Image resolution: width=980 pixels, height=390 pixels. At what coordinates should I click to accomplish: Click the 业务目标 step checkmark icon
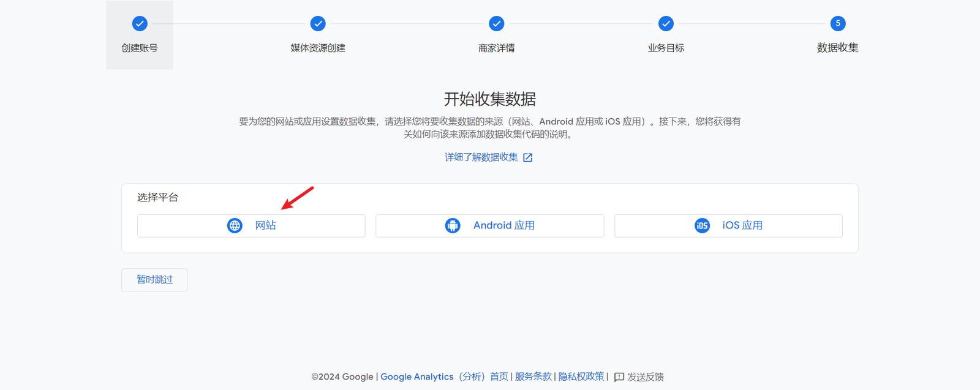click(666, 24)
